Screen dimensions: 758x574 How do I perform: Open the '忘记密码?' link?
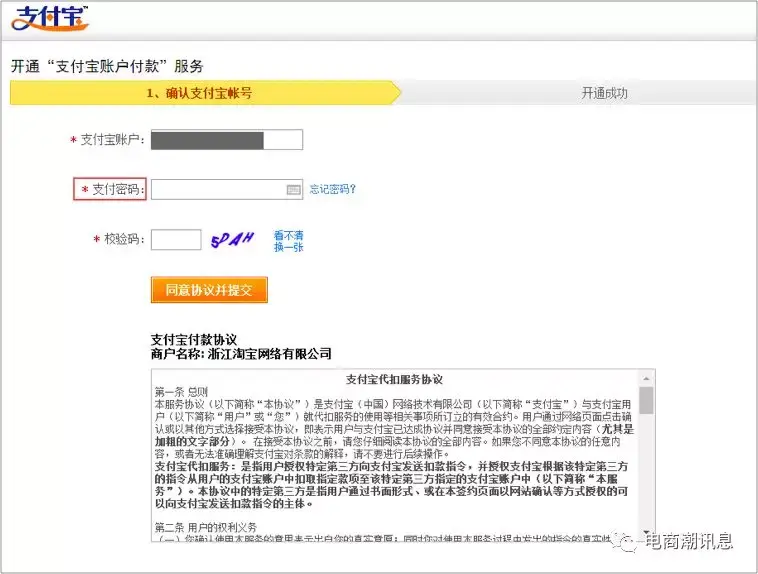click(x=332, y=189)
